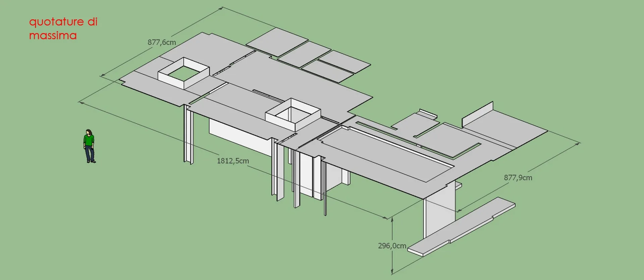Click the small raised tab on right roof
Viewport: 644px width, 280px height.
[x=428, y=113]
